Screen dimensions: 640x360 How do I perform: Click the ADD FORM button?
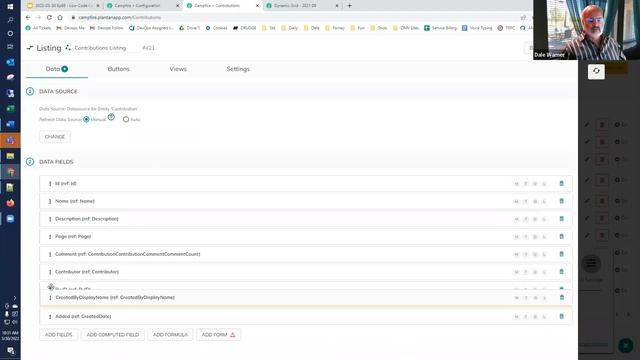218,335
